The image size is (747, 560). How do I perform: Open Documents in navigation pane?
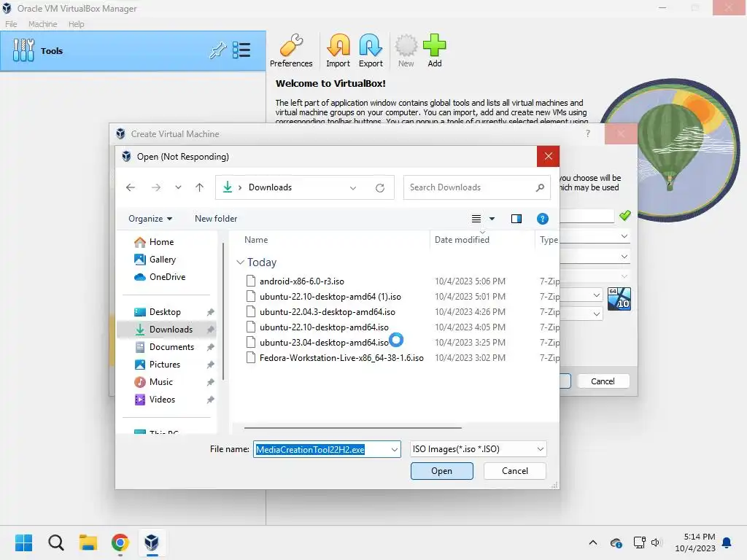pyautogui.click(x=171, y=347)
